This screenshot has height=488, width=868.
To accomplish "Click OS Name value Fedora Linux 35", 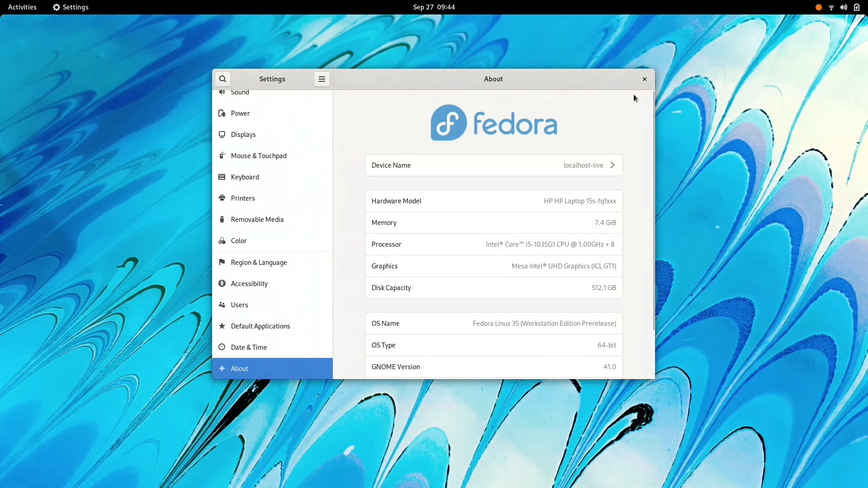I will [544, 323].
